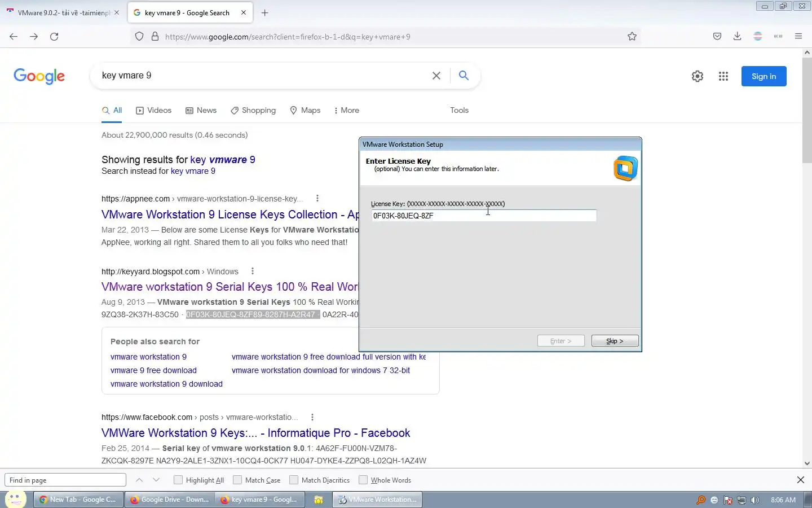
Task: Go to the Google logo homepage
Action: click(39, 76)
